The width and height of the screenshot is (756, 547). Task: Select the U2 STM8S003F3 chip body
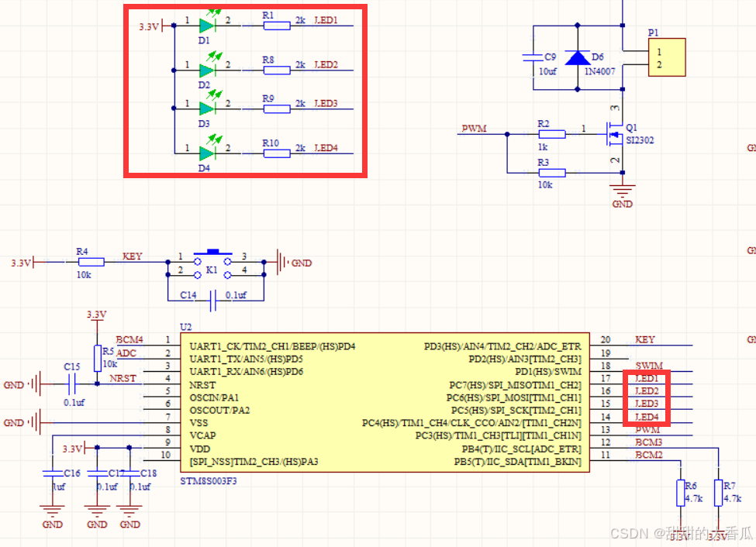385,402
